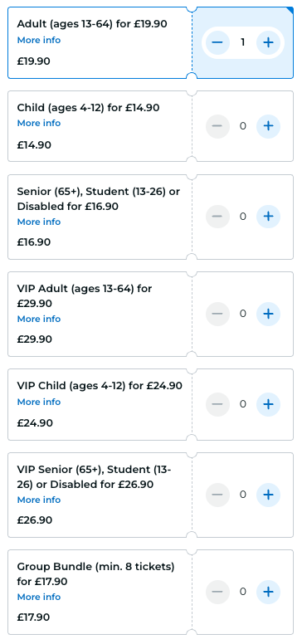
Task: Open More info for VIP Senior ticket
Action: pyautogui.click(x=39, y=500)
